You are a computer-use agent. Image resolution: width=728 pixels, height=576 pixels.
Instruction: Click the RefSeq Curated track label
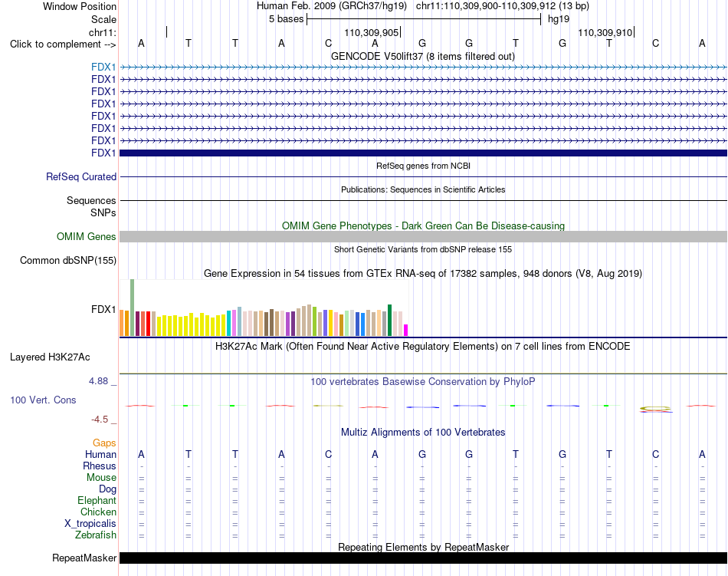pyautogui.click(x=80, y=177)
